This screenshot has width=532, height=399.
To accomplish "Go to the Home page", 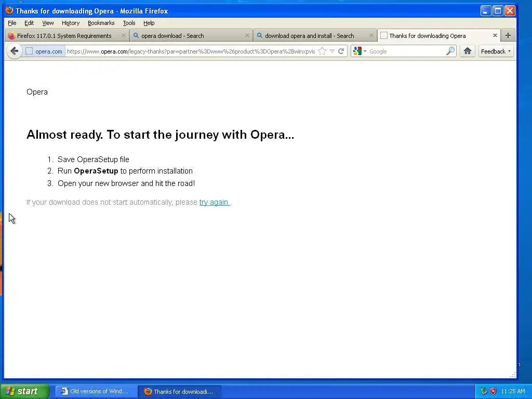I will click(468, 51).
